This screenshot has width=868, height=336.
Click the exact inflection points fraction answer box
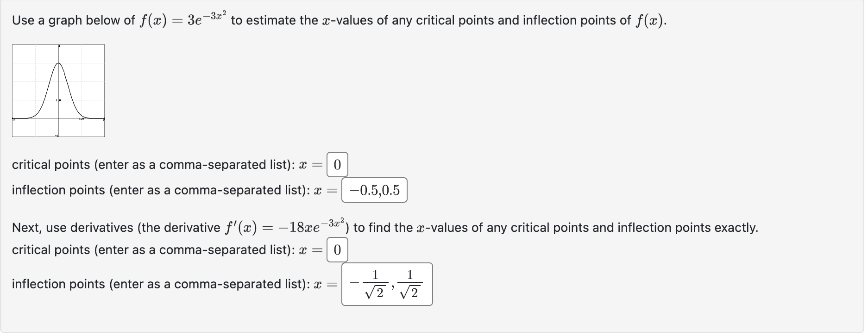(x=387, y=284)
